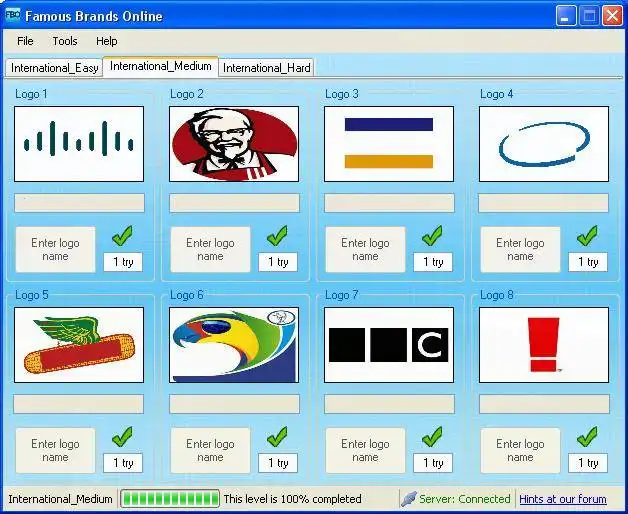The width and height of the screenshot is (628, 514).
Task: Select the International_Medium tab
Action: pyautogui.click(x=161, y=66)
